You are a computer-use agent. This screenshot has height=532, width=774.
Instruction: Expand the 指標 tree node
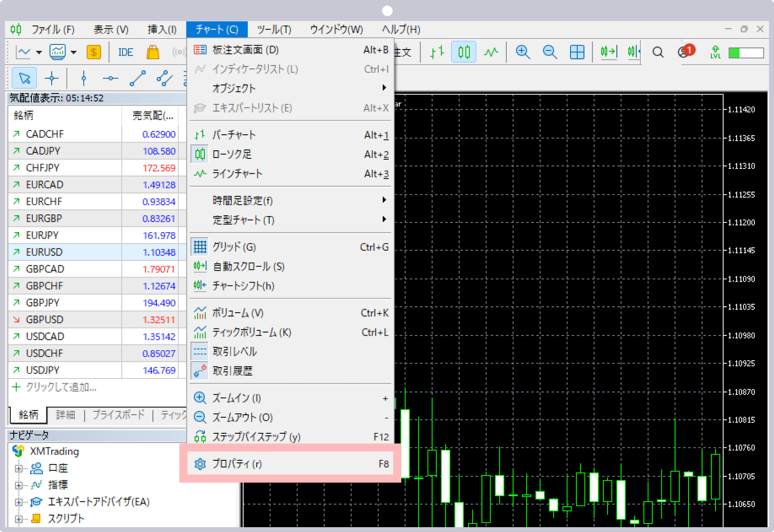(19, 485)
